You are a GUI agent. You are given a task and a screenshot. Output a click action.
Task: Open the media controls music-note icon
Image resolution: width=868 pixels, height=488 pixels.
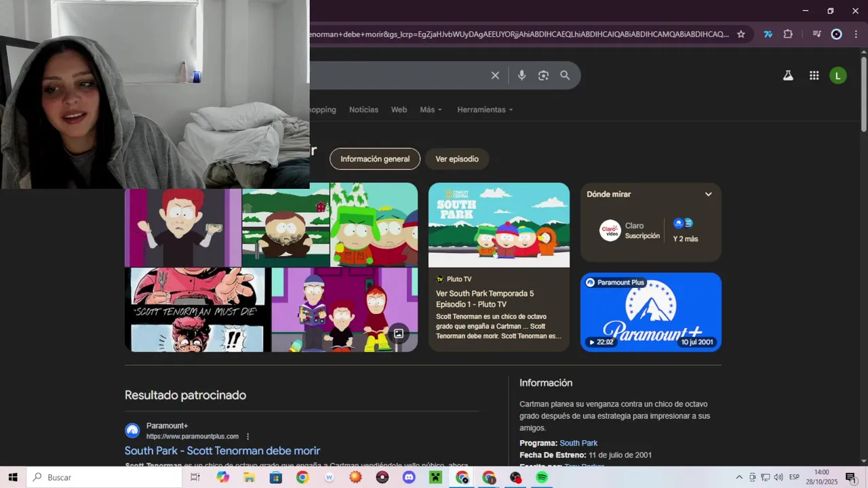coord(816,34)
